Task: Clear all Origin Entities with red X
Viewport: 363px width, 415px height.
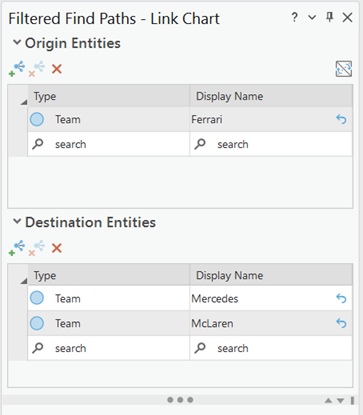Action: tap(57, 69)
